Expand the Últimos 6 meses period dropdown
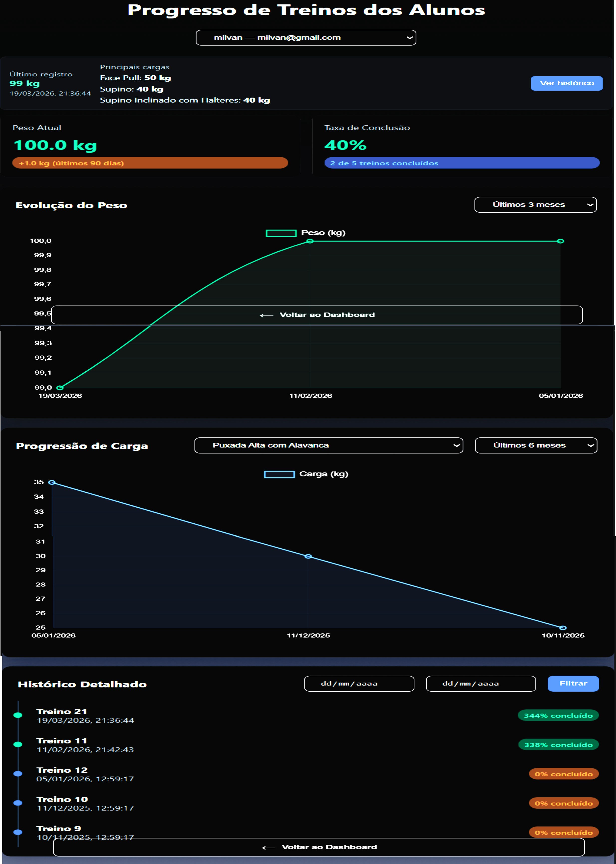Screen dimensions: 616x864 click(x=536, y=445)
